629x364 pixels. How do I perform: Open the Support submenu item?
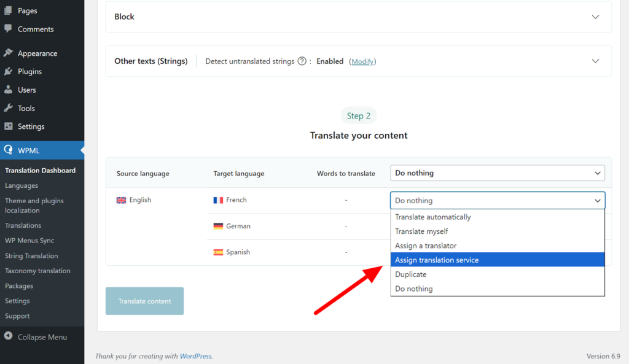pos(17,316)
